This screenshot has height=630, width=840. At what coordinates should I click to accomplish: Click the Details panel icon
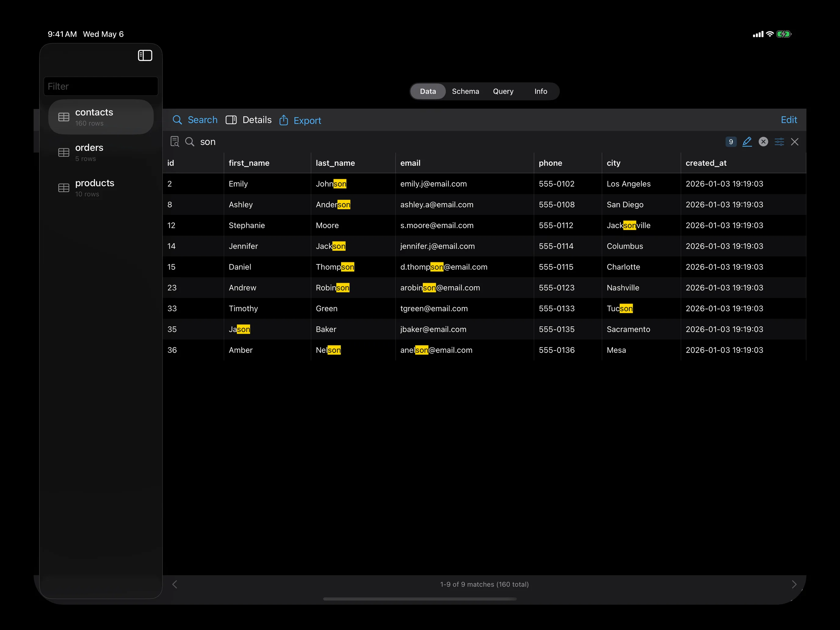231,120
